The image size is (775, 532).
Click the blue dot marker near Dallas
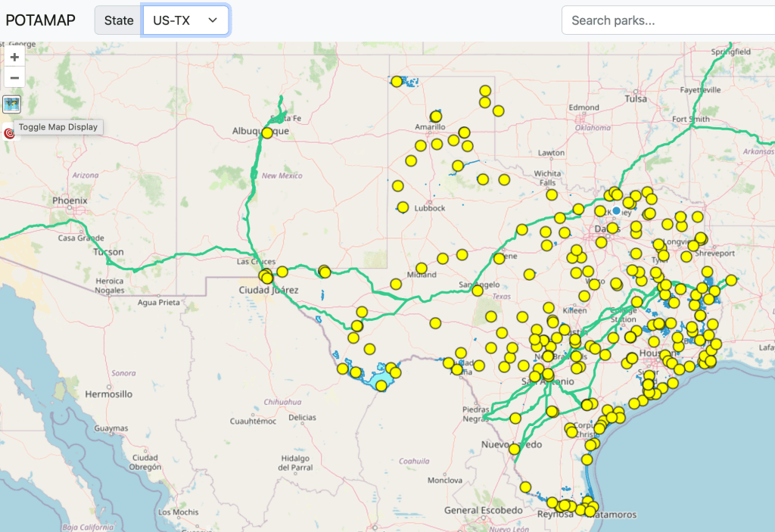(616, 210)
